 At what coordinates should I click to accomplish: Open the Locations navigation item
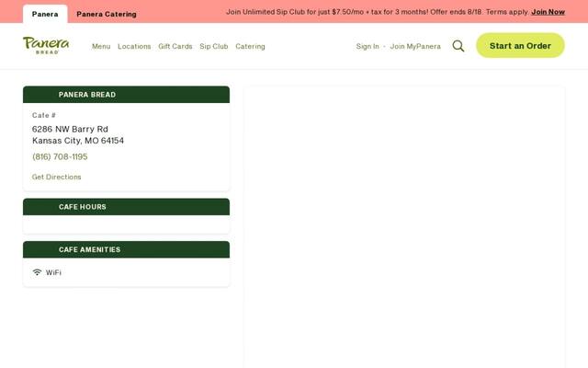point(134,46)
